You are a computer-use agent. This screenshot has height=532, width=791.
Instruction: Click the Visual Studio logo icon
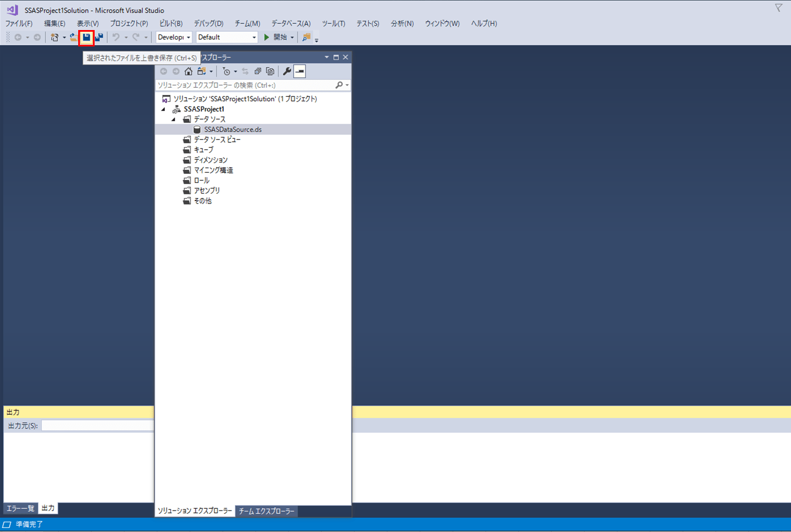[12, 10]
